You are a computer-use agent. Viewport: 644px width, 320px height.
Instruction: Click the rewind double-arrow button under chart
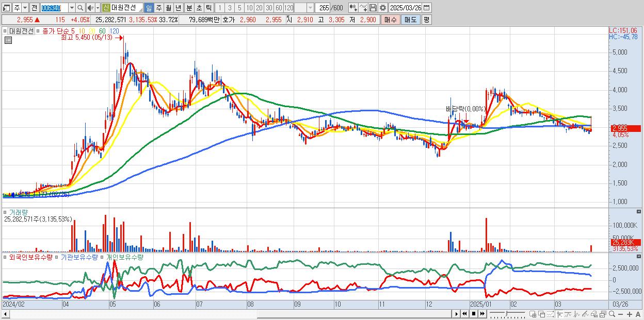464,314
